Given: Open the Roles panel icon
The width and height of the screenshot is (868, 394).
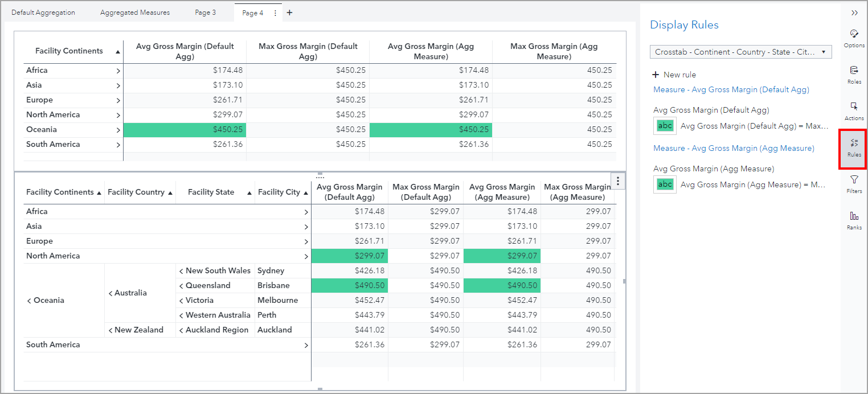Looking at the screenshot, I should [x=854, y=76].
